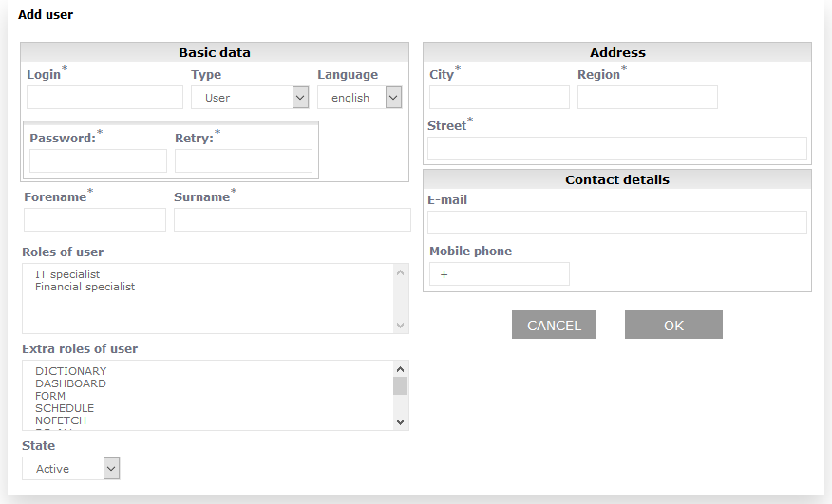Choose DICTIONARY in extra roles list
Image resolution: width=832 pixels, height=504 pixels.
click(71, 371)
